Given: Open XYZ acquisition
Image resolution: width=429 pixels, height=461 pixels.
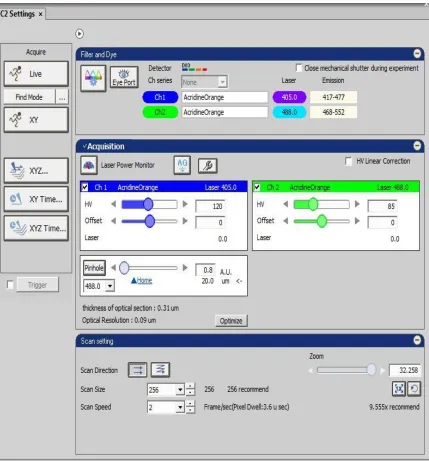Looking at the screenshot, I should tap(36, 171).
